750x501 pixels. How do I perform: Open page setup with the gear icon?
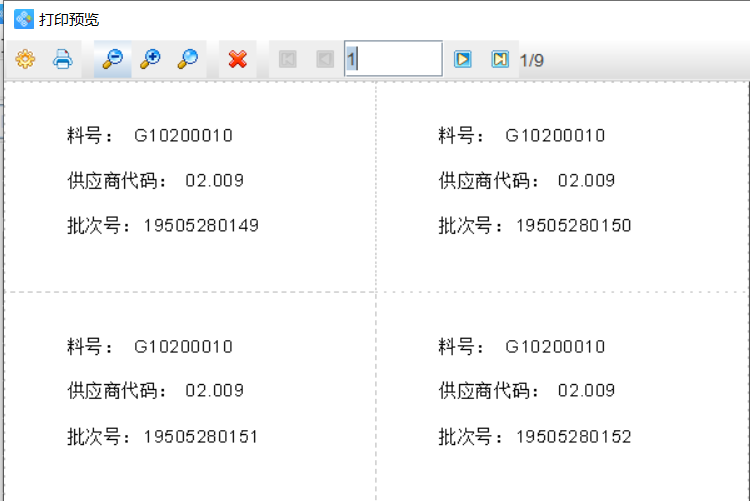[x=25, y=59]
